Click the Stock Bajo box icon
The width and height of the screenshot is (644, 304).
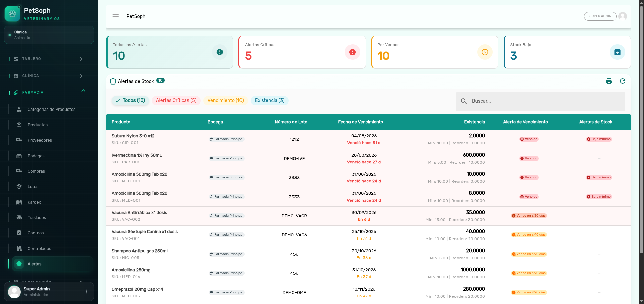click(618, 52)
